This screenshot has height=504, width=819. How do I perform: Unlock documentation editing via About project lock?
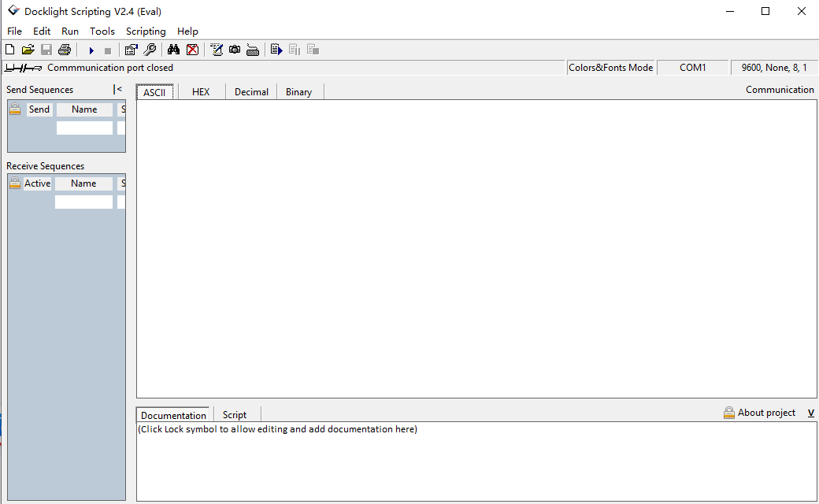(x=729, y=413)
